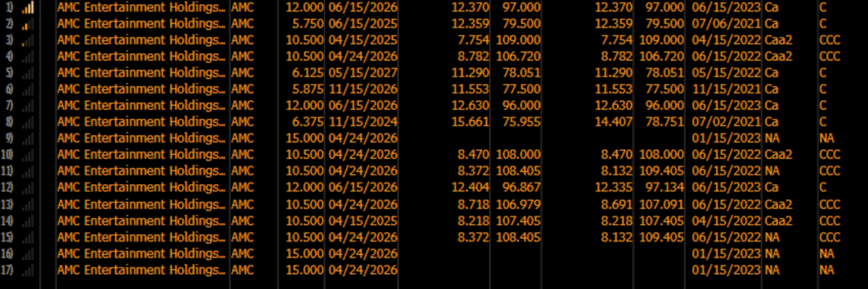The image size is (868, 289).
Task: Select the 78.751 price value
Action: point(665,122)
